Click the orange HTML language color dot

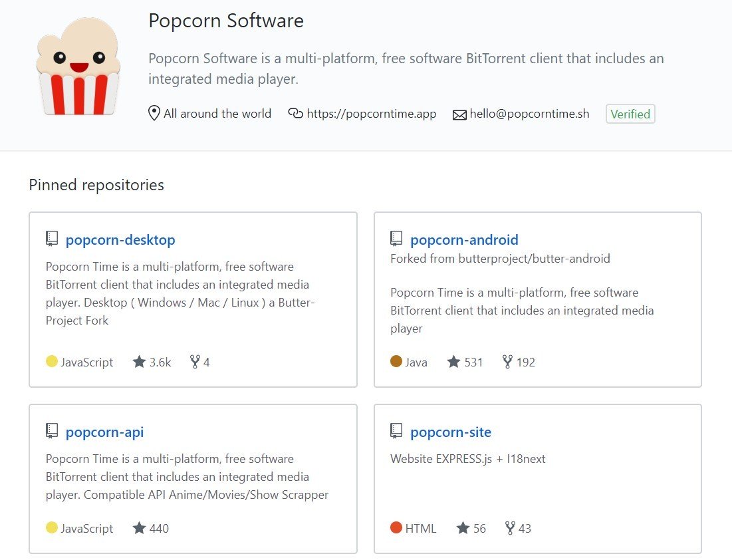[x=396, y=527]
